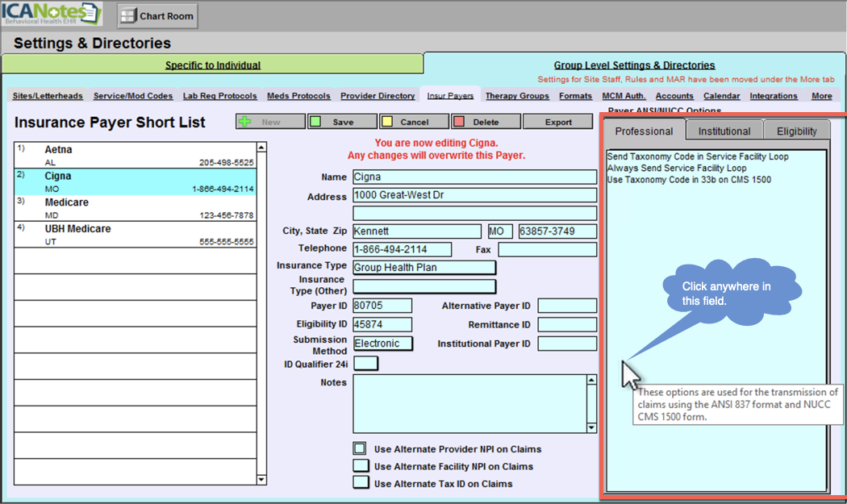Open the Eligibility tab
Screen dimensions: 847x504
coord(796,131)
